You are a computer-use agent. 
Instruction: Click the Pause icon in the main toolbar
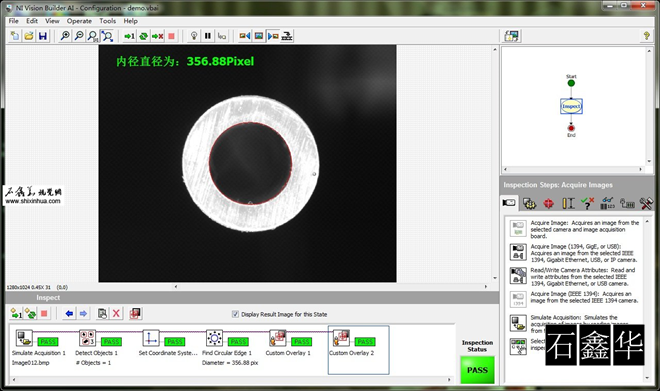(208, 36)
